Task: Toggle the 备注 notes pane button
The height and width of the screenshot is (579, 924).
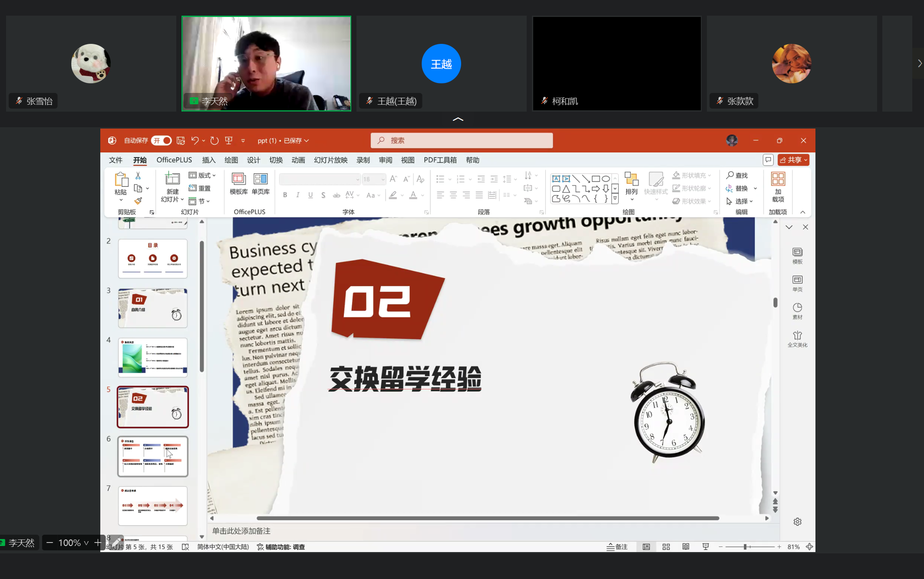Action: [617, 547]
